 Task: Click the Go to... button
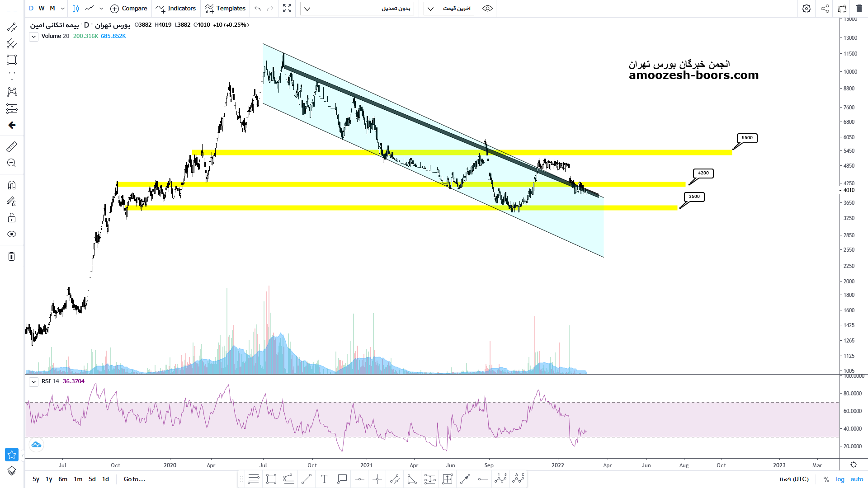click(134, 479)
